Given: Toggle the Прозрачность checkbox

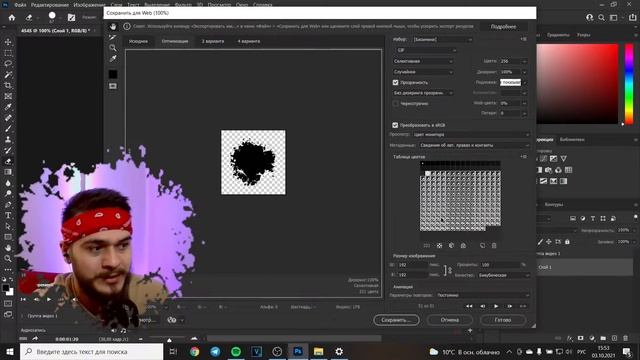Looking at the screenshot, I should 395,82.
